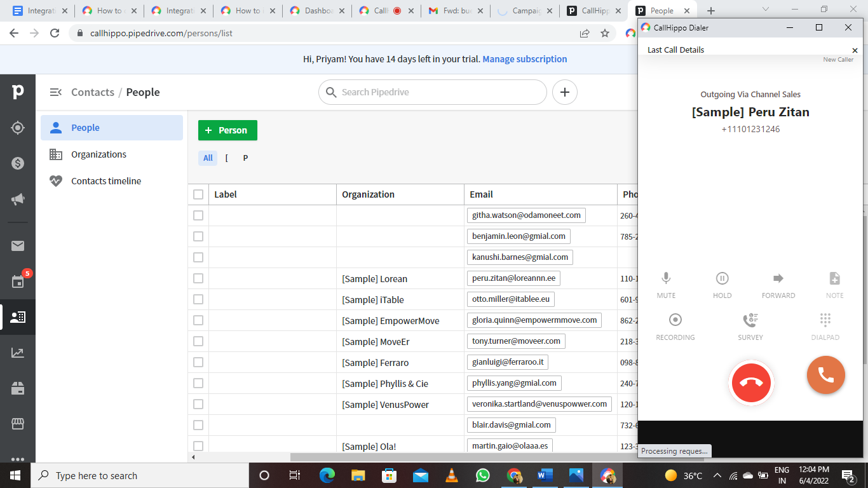Sort by Email column header
The image size is (868, 488).
(x=541, y=194)
